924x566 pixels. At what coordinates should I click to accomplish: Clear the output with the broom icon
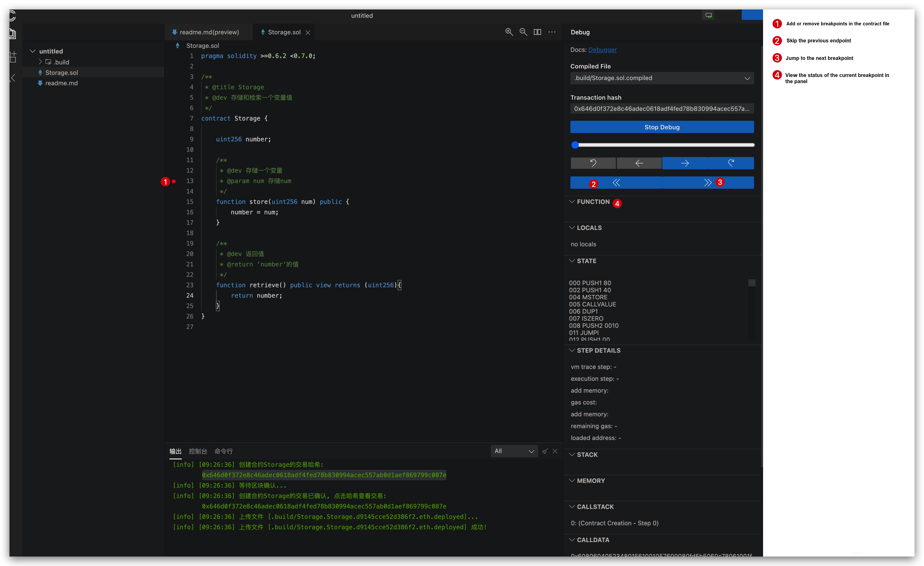tap(545, 451)
